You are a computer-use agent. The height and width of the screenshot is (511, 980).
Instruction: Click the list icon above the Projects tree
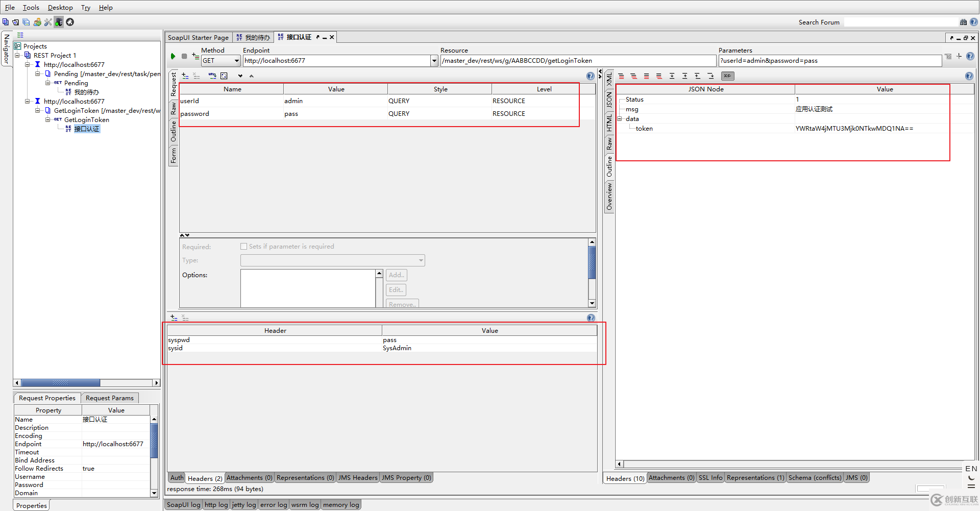(20, 35)
